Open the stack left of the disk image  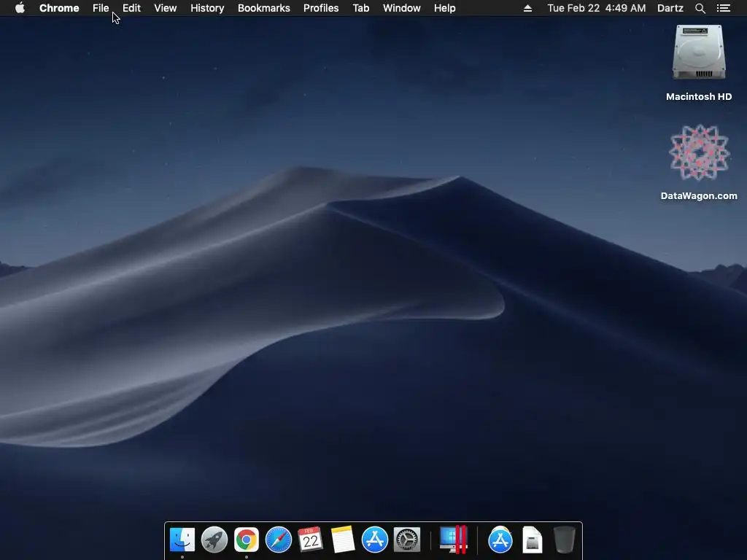click(500, 540)
